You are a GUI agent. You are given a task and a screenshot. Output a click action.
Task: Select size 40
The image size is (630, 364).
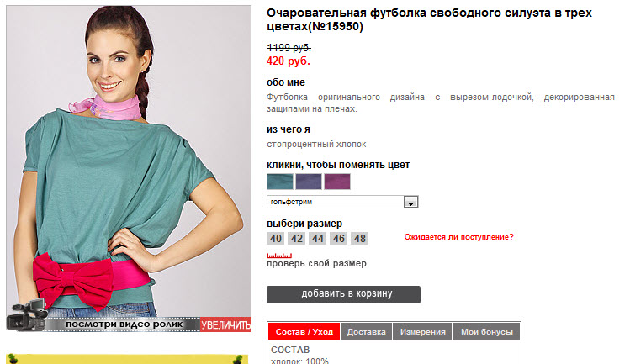tap(276, 239)
